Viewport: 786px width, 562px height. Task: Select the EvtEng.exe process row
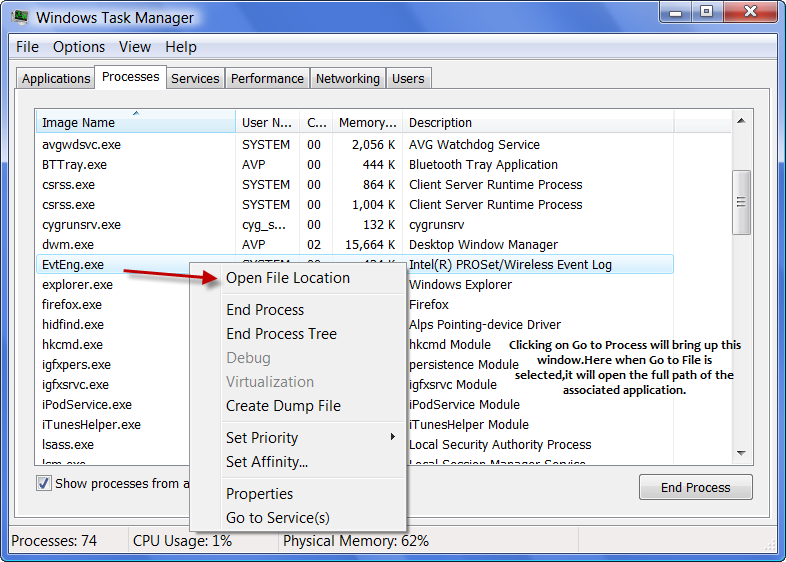click(x=354, y=264)
